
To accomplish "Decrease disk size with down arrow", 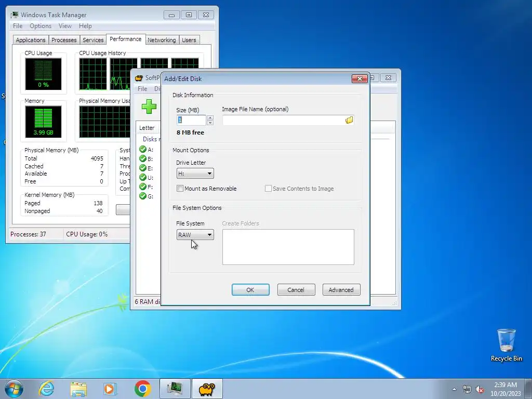I will pyautogui.click(x=210, y=123).
